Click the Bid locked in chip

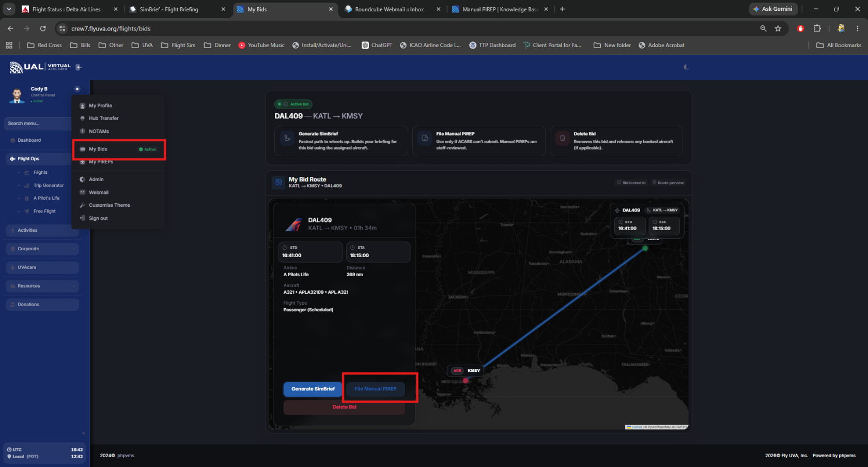coord(631,183)
